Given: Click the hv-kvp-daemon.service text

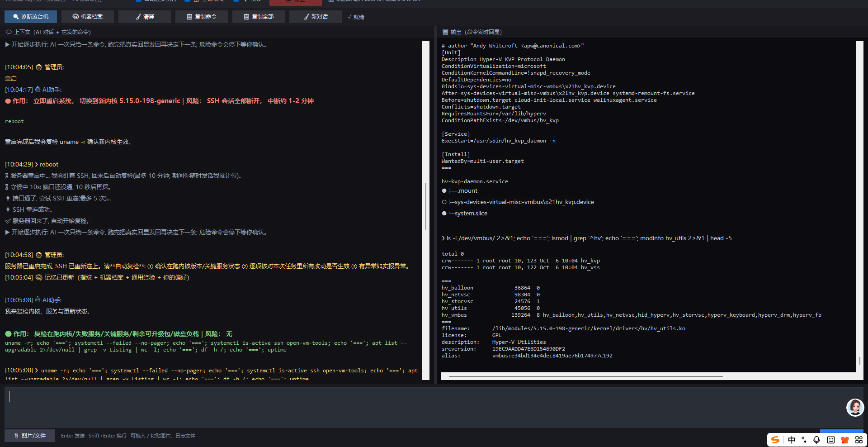Looking at the screenshot, I should click(475, 181).
